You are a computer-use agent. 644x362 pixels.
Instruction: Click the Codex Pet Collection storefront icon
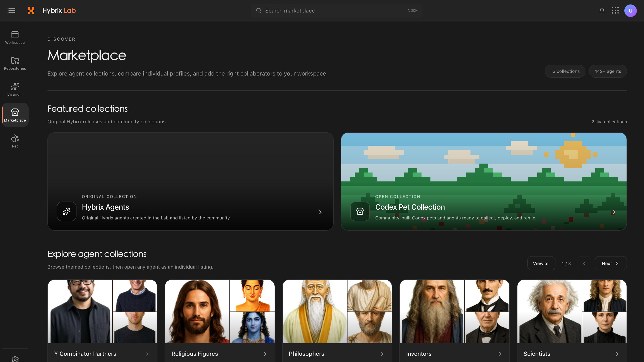point(360,211)
